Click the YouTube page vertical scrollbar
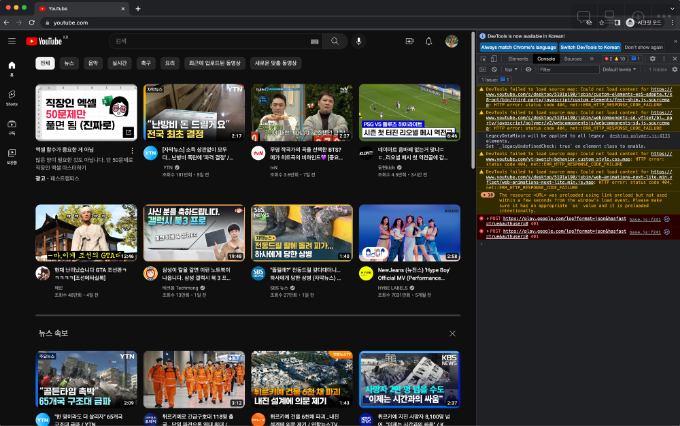680x426 pixels. click(x=473, y=100)
